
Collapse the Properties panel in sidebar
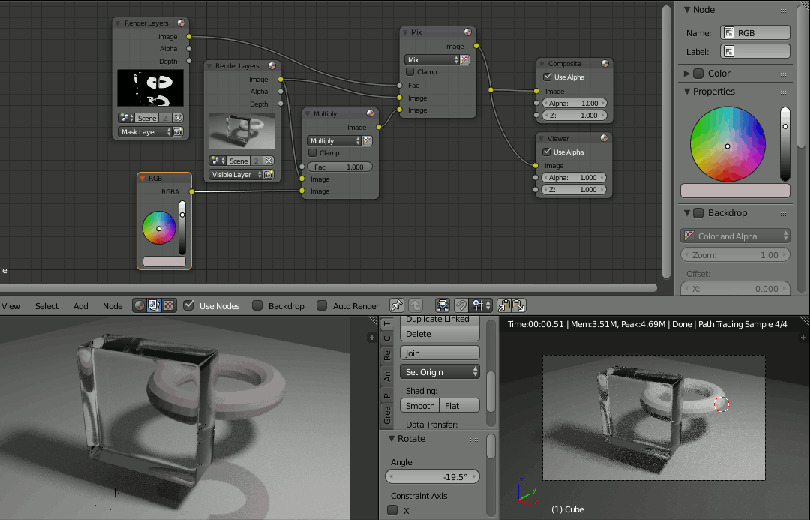(687, 91)
